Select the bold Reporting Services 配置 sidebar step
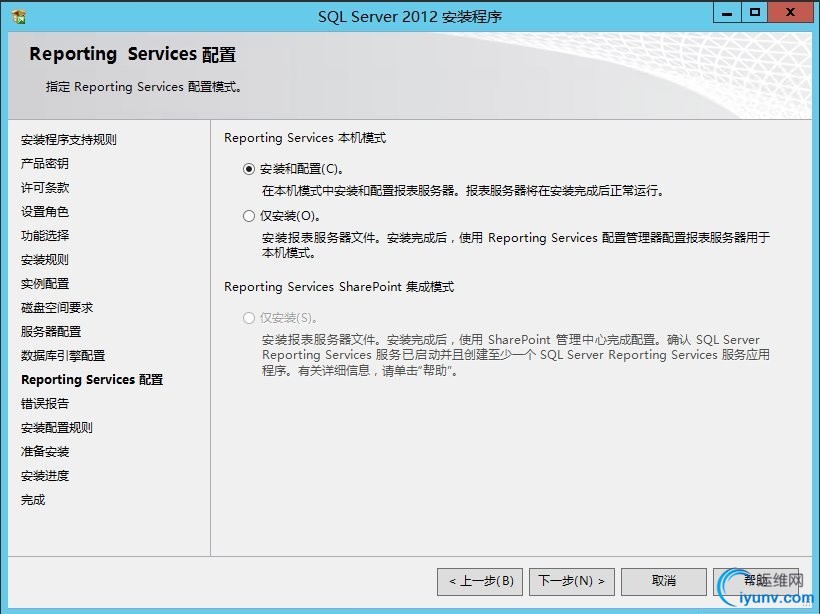This screenshot has width=820, height=614. [92, 380]
